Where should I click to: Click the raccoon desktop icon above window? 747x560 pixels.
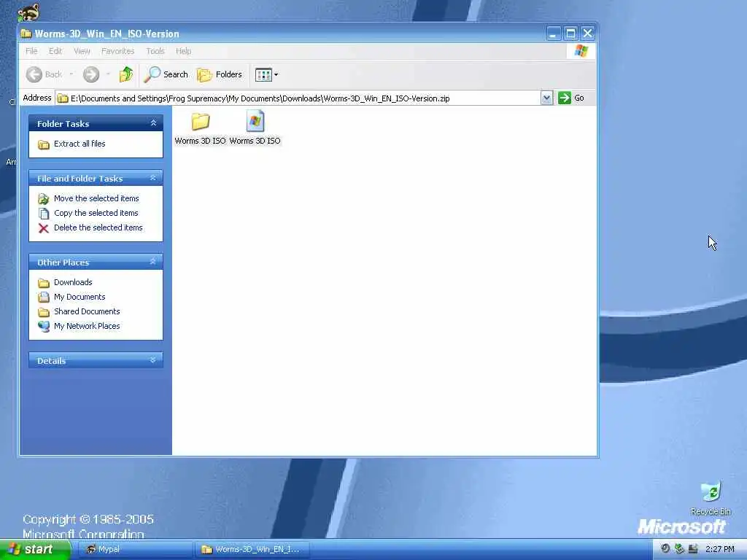point(28,12)
